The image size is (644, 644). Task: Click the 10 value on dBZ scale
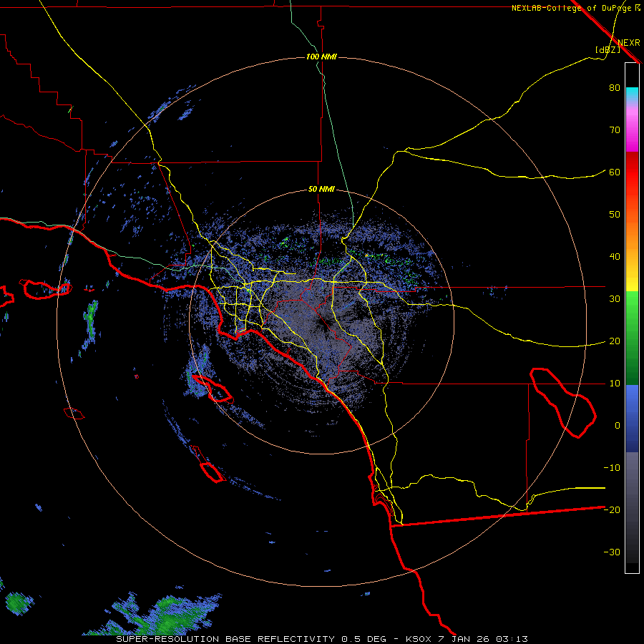[615, 384]
